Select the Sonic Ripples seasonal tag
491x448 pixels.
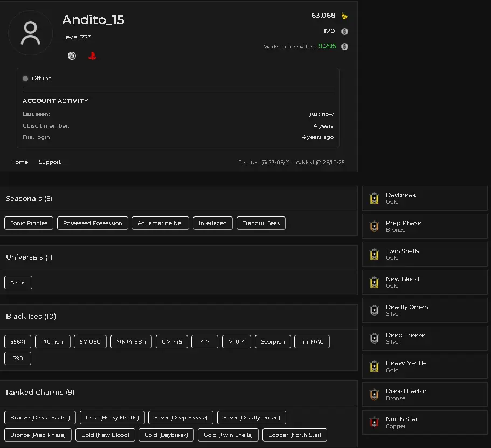coord(29,223)
